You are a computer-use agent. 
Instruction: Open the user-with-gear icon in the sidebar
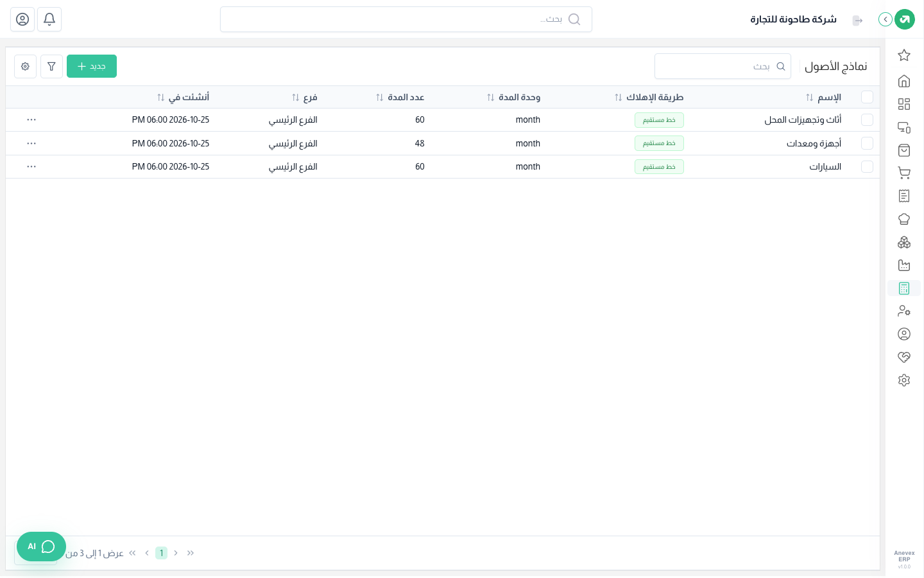(x=904, y=311)
